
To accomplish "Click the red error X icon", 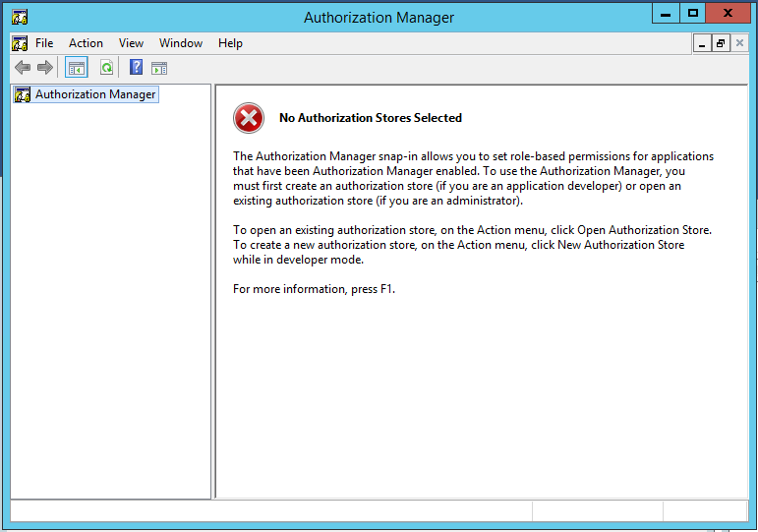I will [249, 118].
